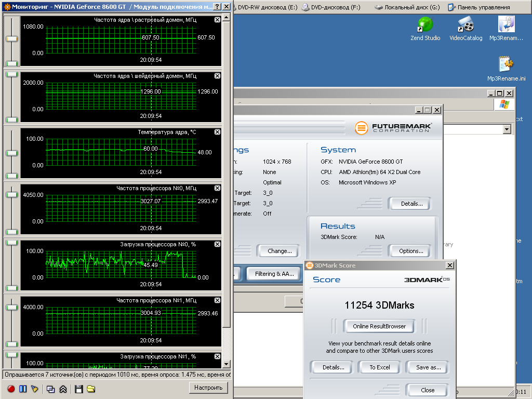This screenshot has width=532, height=399.
Task: Click the monitoring list scroll down arrow
Action: [x=227, y=364]
